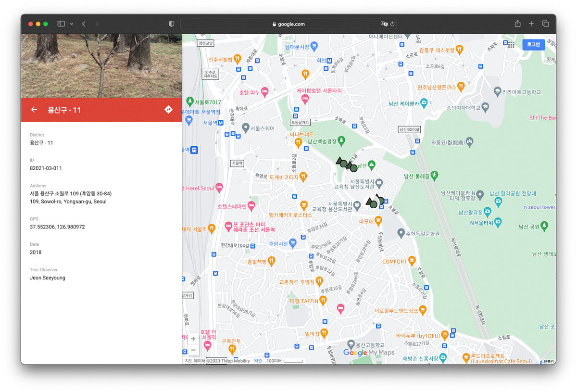This screenshot has height=392, width=577.
Task: Click the tree photo thumbnail
Action: 101,66
